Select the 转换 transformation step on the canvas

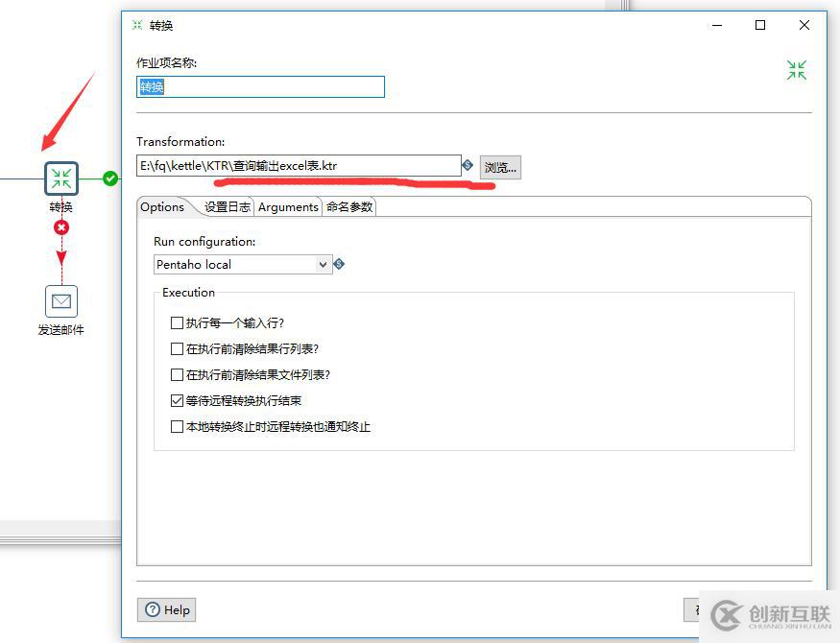point(61,179)
